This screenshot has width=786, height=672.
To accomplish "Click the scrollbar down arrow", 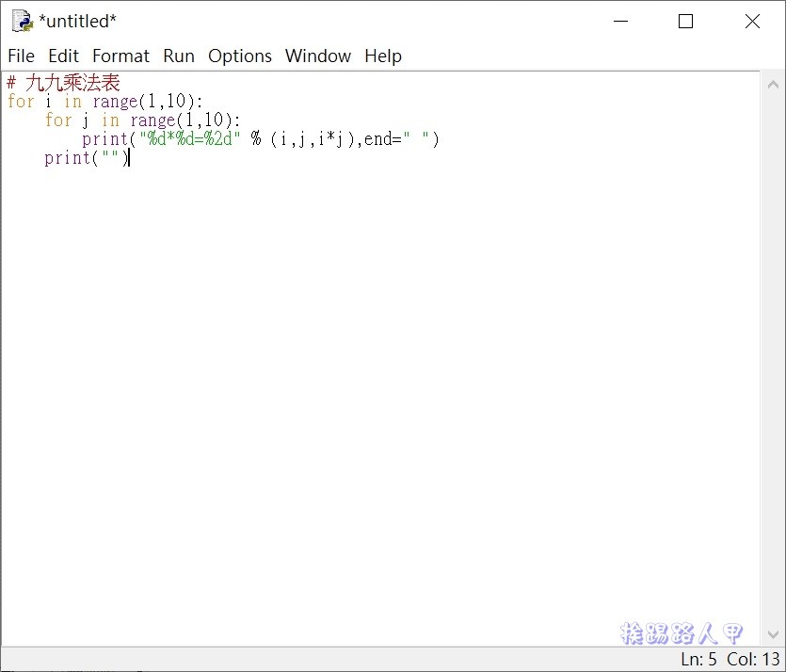I will [773, 634].
